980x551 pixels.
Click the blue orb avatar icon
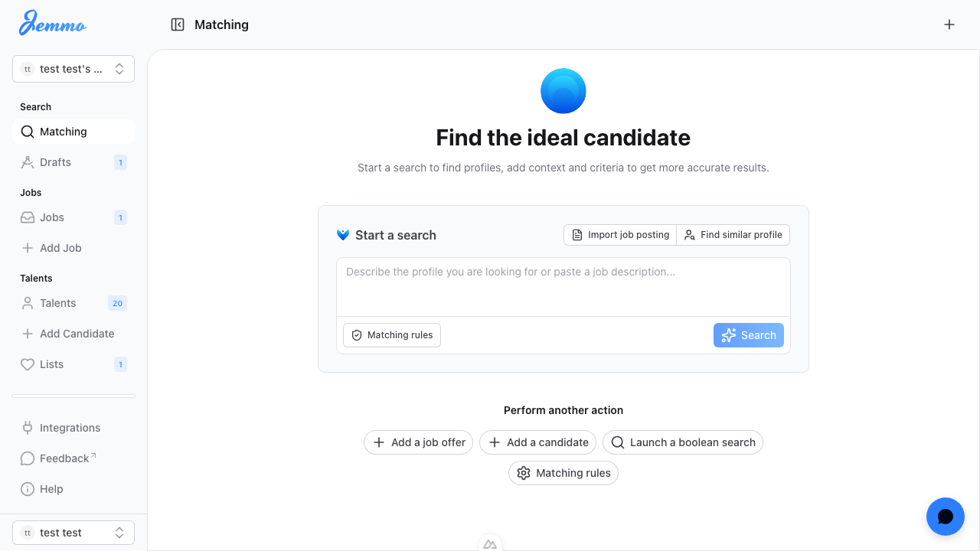coord(563,91)
